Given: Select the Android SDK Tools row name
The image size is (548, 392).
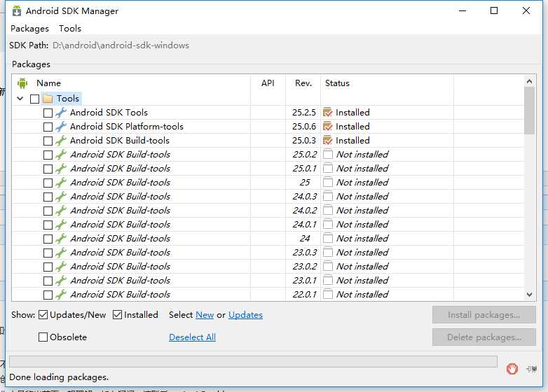Looking at the screenshot, I should (x=109, y=113).
